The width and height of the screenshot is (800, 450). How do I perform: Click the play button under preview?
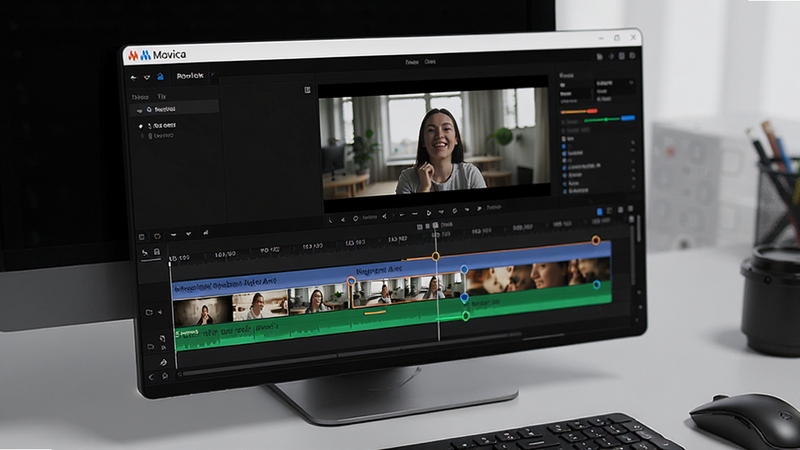[x=429, y=212]
